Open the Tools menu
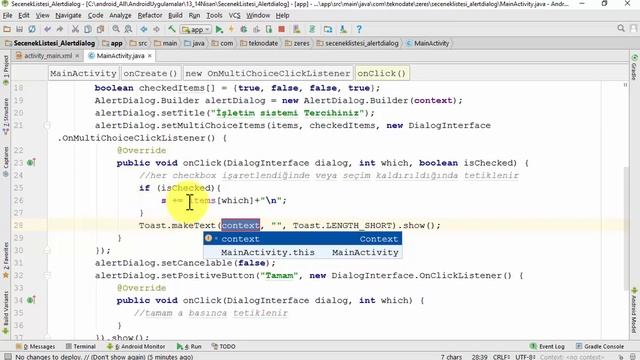The width and height of the screenshot is (640, 360). (x=214, y=16)
